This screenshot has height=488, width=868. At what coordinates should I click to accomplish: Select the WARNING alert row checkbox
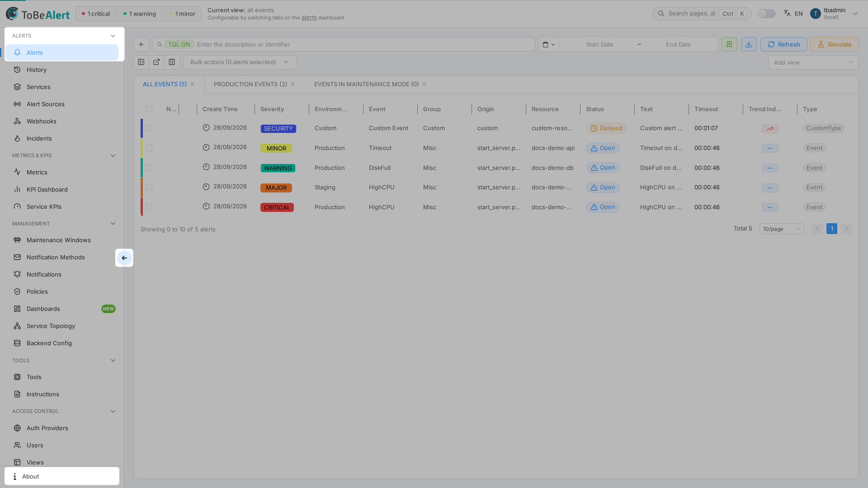click(149, 168)
